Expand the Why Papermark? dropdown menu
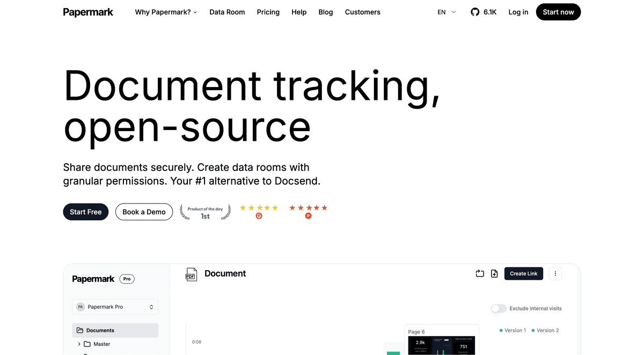The height and width of the screenshot is (355, 644). tap(166, 12)
